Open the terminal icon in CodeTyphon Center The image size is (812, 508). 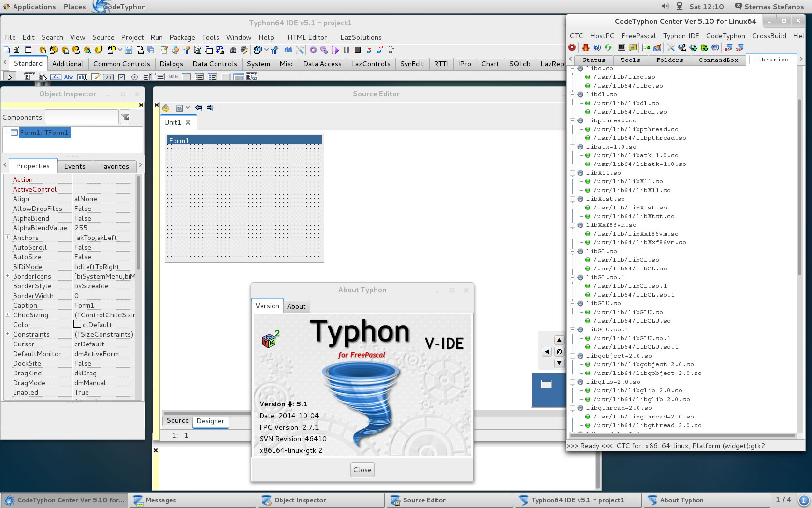(x=622, y=47)
